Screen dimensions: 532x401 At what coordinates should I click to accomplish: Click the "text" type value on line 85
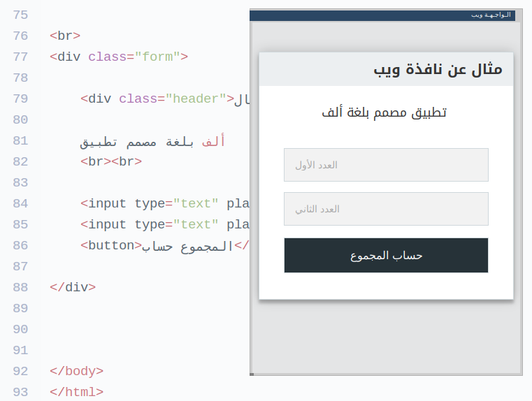click(196, 224)
